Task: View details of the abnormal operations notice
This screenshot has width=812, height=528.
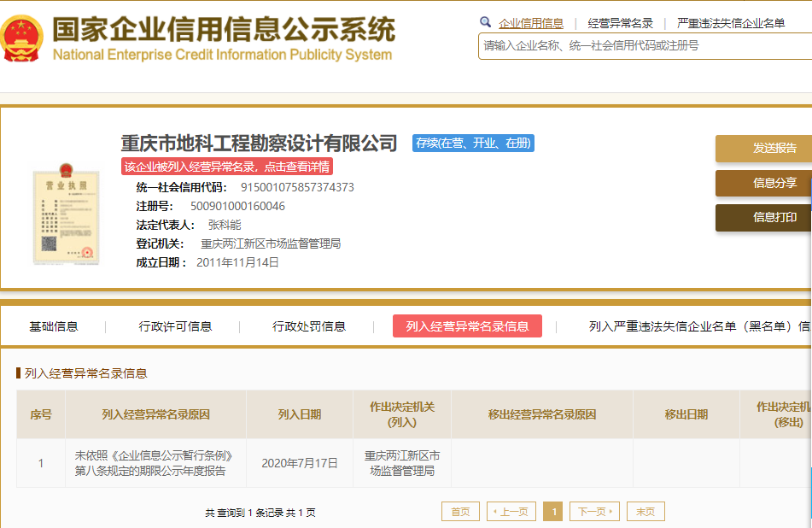Action: pyautogui.click(x=227, y=167)
